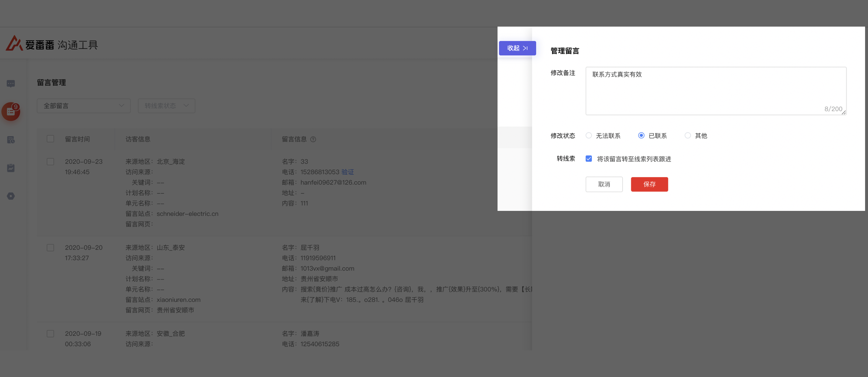Click the red 保存 button

(x=649, y=185)
